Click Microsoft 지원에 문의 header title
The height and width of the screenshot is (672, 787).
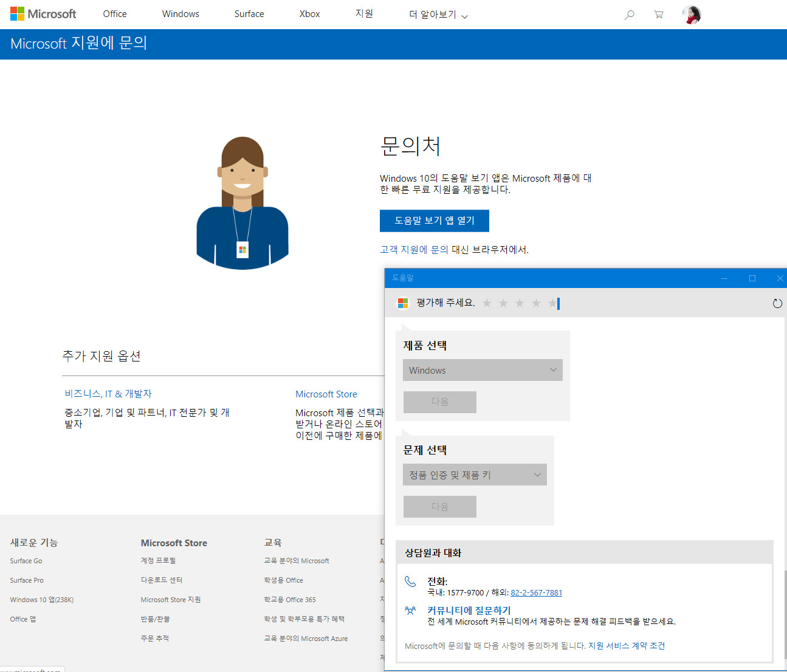pyautogui.click(x=79, y=44)
